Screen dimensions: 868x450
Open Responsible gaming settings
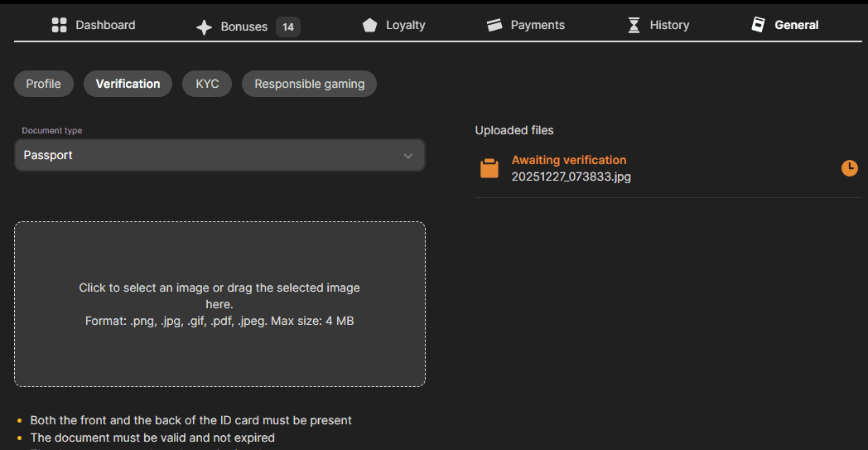coord(309,84)
